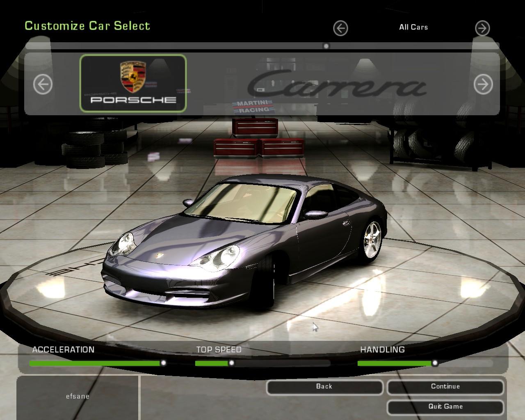This screenshot has height=420, width=525.
Task: Click the Quit Game button
Action: (x=445, y=407)
